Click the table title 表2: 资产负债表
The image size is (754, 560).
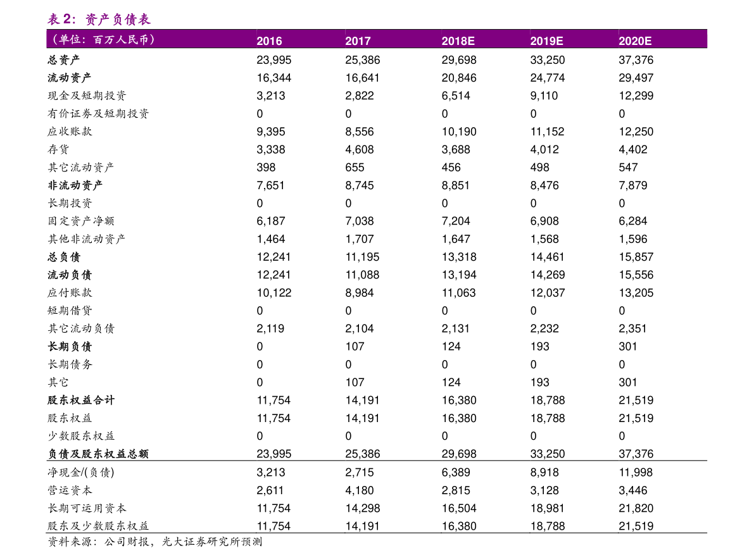(x=99, y=19)
